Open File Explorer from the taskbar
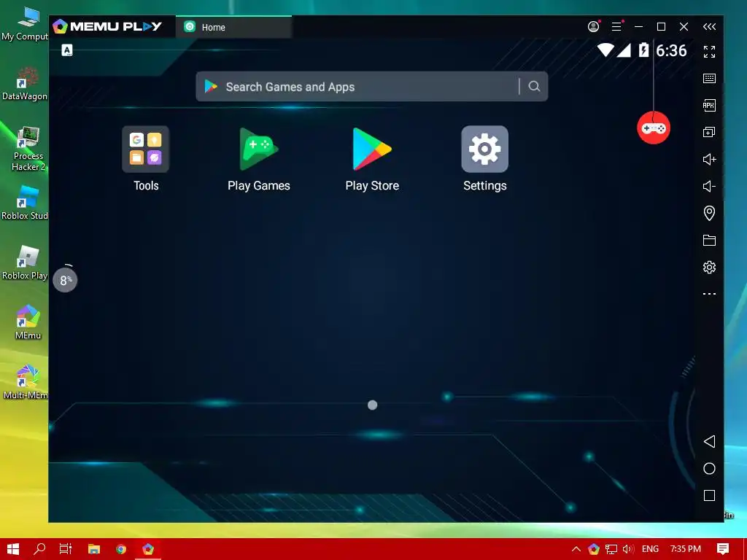Viewport: 747px width, 560px height. coord(94,549)
